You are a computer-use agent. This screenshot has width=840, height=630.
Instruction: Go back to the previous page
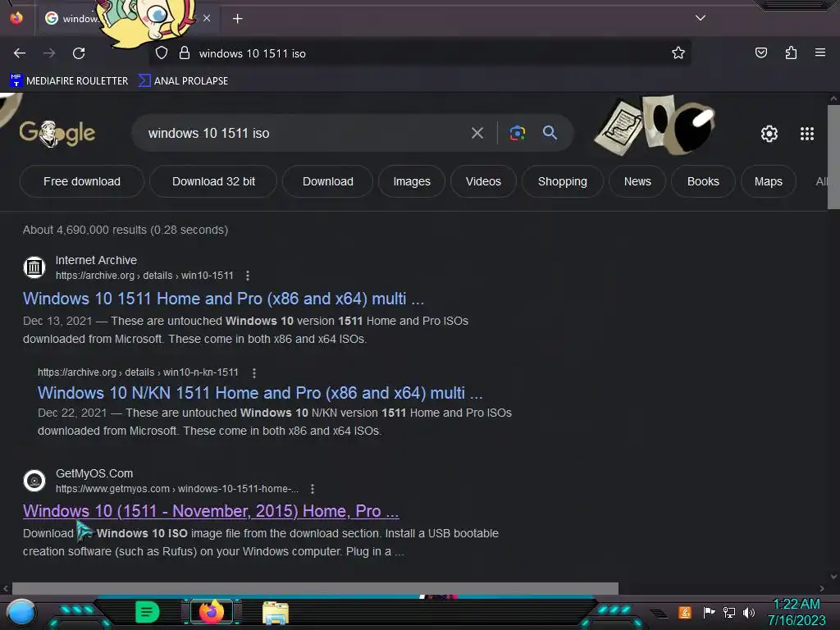pos(20,53)
